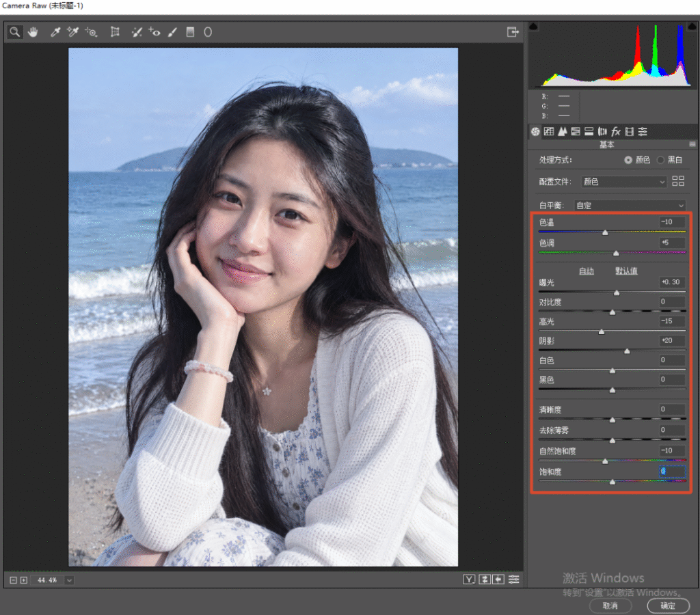The width and height of the screenshot is (700, 615).
Task: Select the Targeted Adjustment tool
Action: pyautogui.click(x=91, y=32)
